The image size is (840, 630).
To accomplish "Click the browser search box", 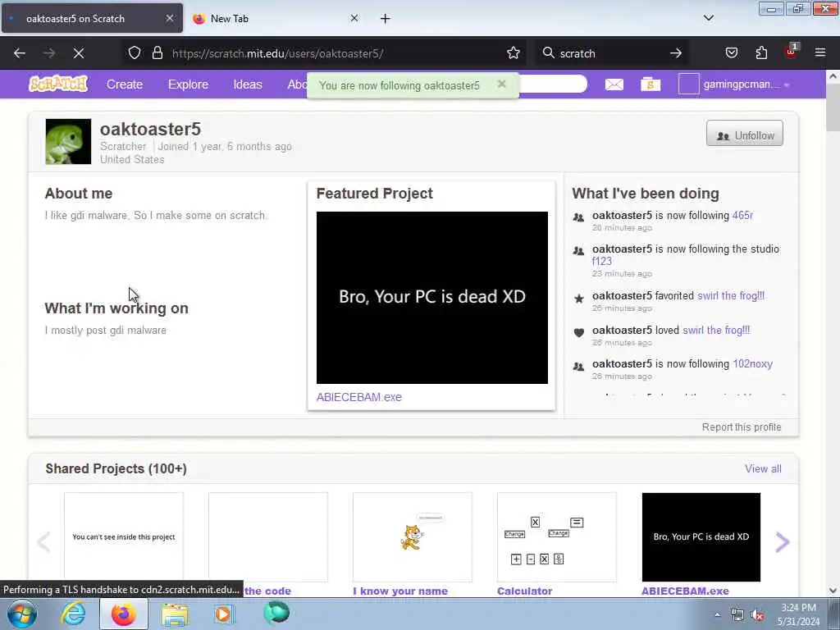I will pos(610,53).
